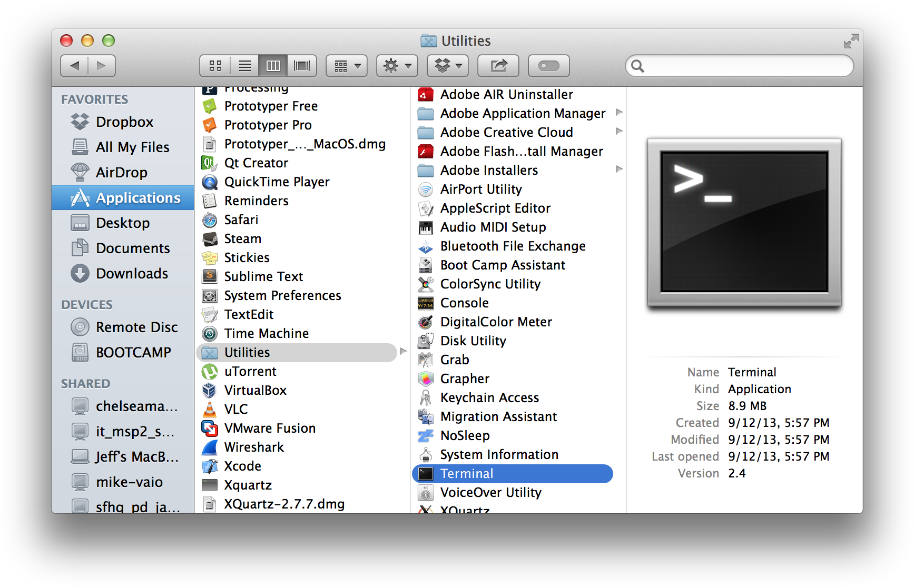
Task: Click the Share toolbar button
Action: pos(498,66)
